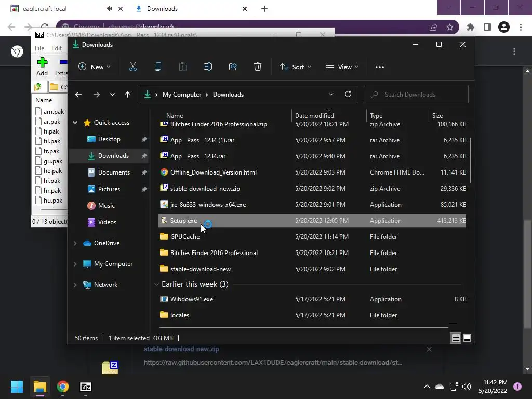This screenshot has width=532, height=399.
Task: Open 7-Zip from the taskbar
Action: (x=86, y=387)
